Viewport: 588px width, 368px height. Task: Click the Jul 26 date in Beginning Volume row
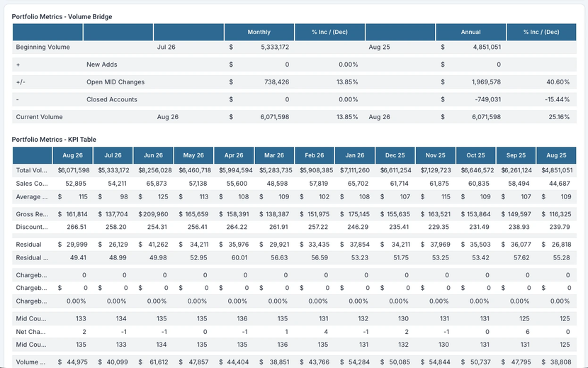pyautogui.click(x=166, y=47)
